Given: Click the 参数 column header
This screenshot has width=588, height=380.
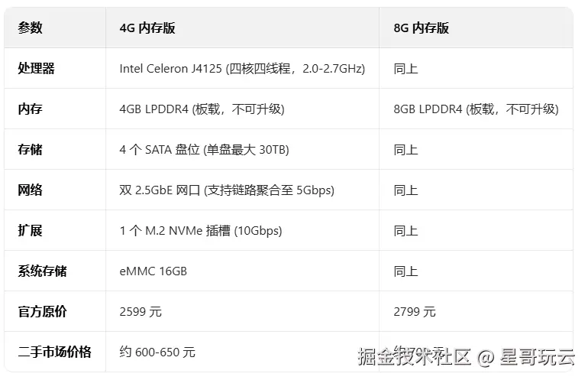Looking at the screenshot, I should point(30,28).
